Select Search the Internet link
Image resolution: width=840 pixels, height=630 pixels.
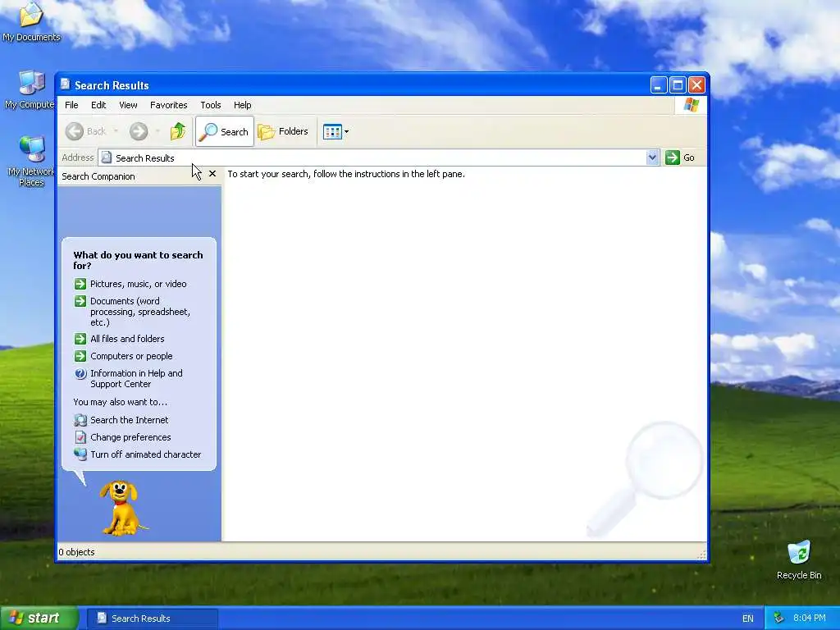pos(129,420)
